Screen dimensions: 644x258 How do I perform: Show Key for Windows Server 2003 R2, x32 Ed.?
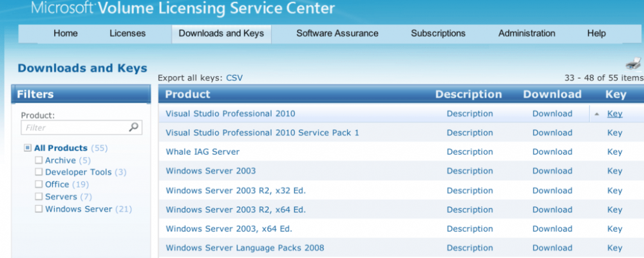[615, 191]
